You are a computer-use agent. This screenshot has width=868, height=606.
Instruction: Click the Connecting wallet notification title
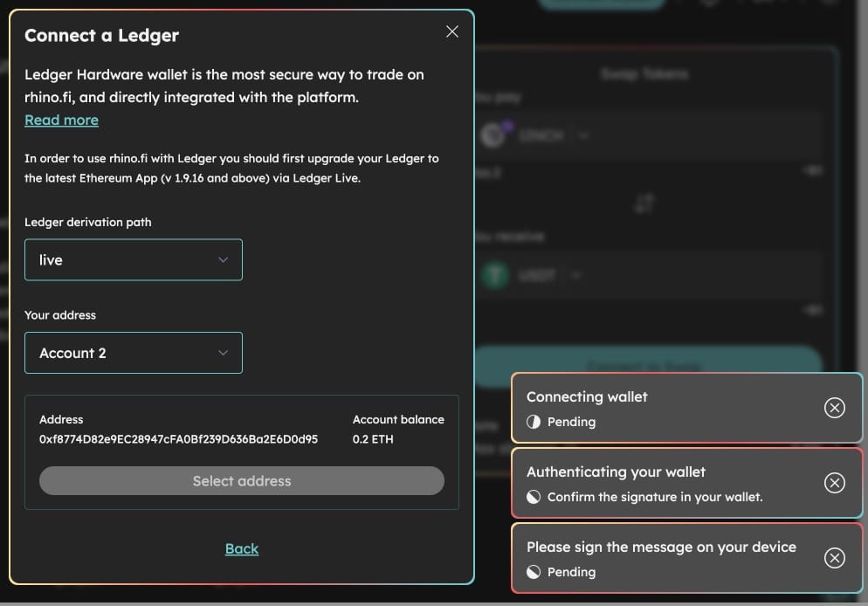coord(587,396)
